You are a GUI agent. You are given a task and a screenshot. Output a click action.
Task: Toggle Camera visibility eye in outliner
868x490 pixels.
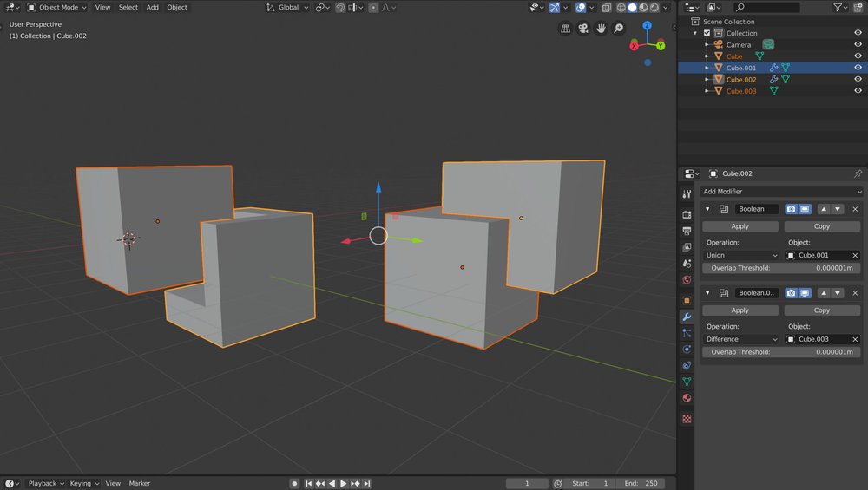[x=858, y=45]
